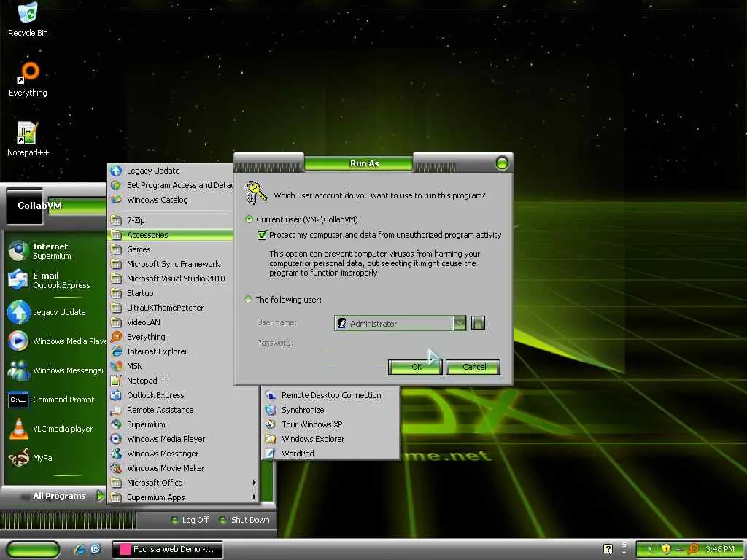The image size is (747, 560).
Task: Close the Run As dialog
Action: point(502,163)
